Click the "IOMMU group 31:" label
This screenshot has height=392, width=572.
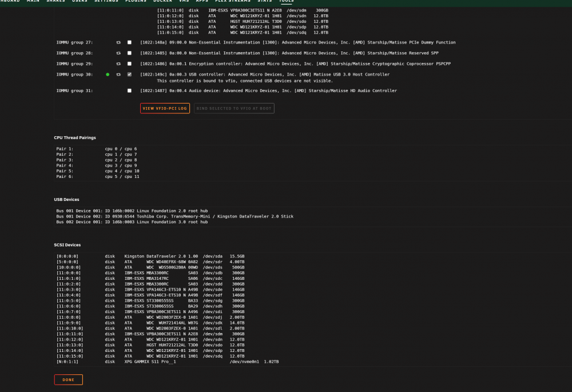click(74, 90)
